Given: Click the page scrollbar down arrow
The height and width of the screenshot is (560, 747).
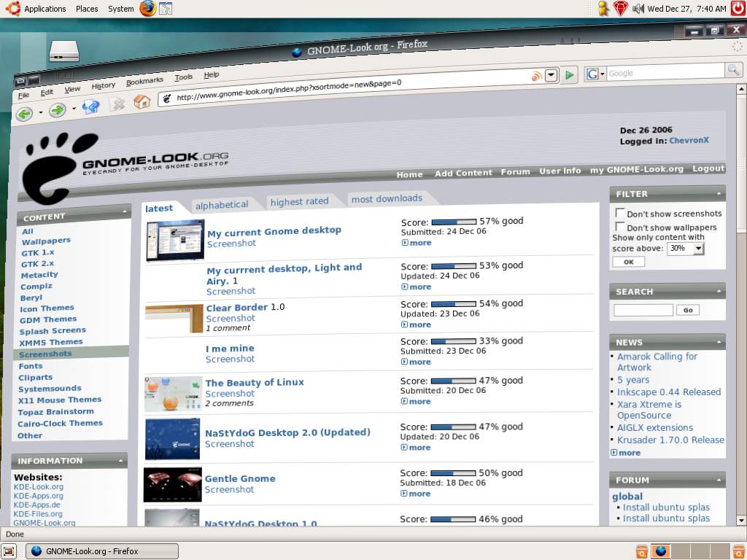Looking at the screenshot, I should [741, 520].
